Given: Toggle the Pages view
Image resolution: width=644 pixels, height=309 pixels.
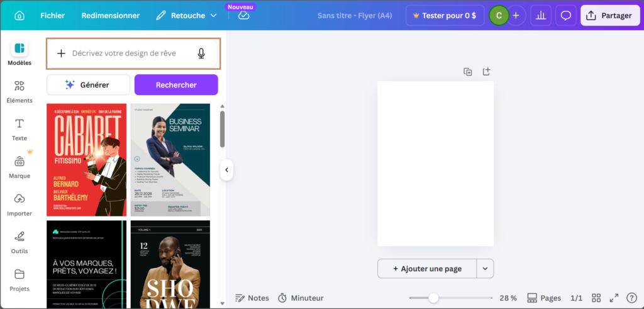Looking at the screenshot, I should click(544, 298).
